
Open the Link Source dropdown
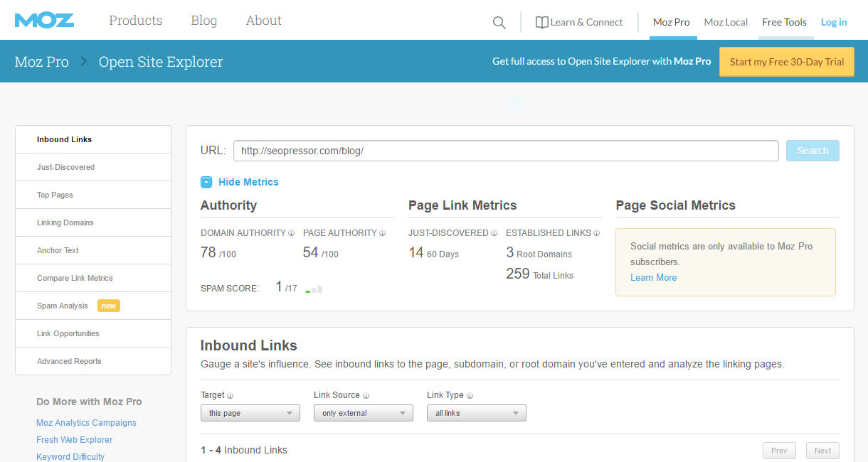click(363, 412)
